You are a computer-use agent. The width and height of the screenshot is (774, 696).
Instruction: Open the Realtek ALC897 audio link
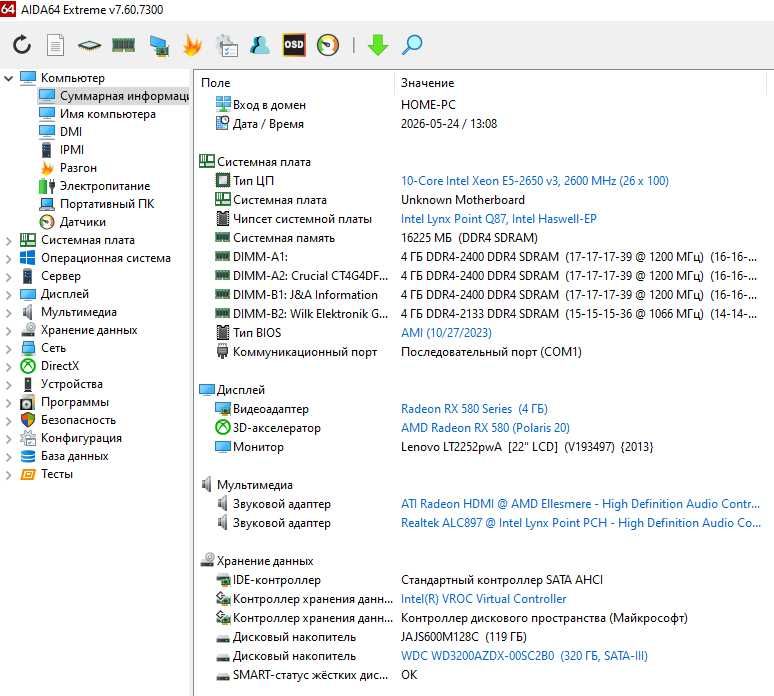(580, 523)
